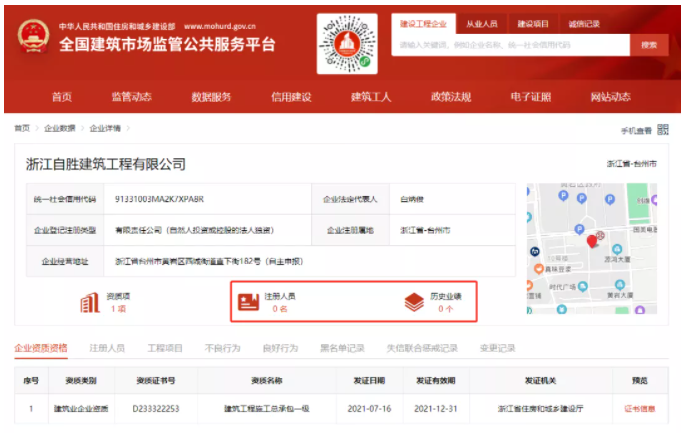The image size is (684, 433).
Task: Switch to 不良行为 tab
Action: pos(222,348)
